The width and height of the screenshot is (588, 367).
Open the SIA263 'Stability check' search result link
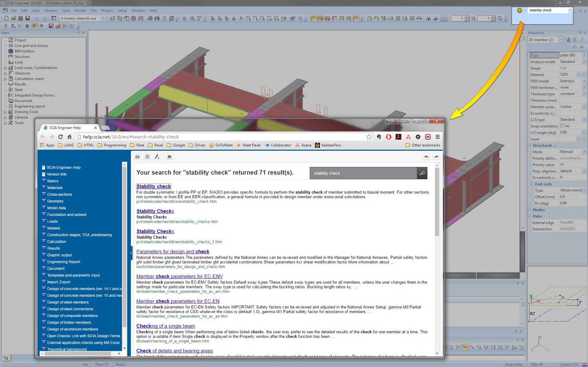click(x=154, y=187)
